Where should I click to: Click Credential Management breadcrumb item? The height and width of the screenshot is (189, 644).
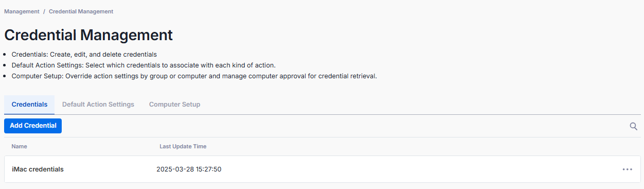point(81,11)
